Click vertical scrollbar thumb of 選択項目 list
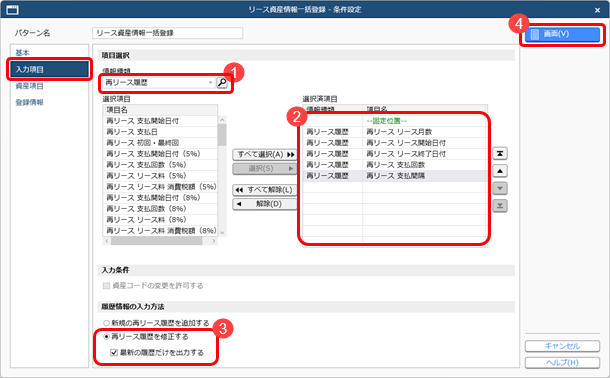610x378 pixels. tap(222, 135)
